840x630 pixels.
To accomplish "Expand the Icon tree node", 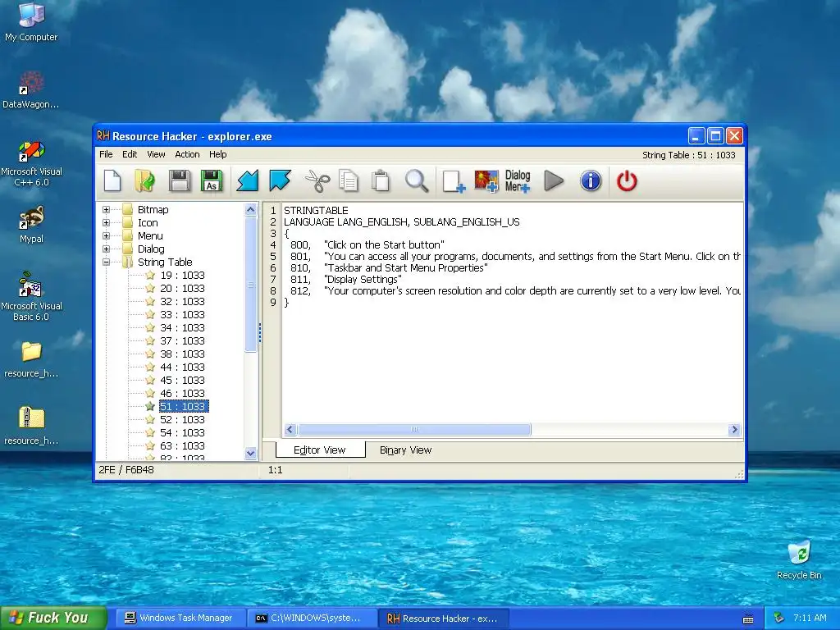I will point(106,222).
